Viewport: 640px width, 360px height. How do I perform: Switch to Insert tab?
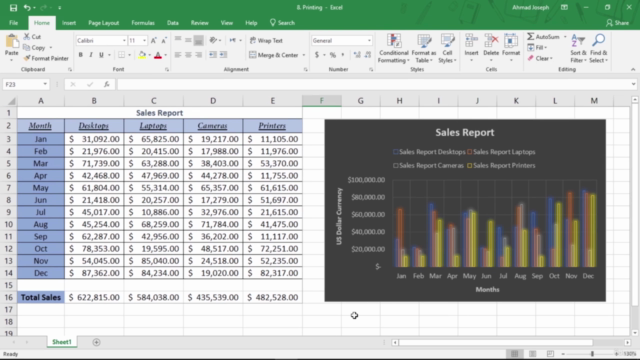click(x=69, y=23)
